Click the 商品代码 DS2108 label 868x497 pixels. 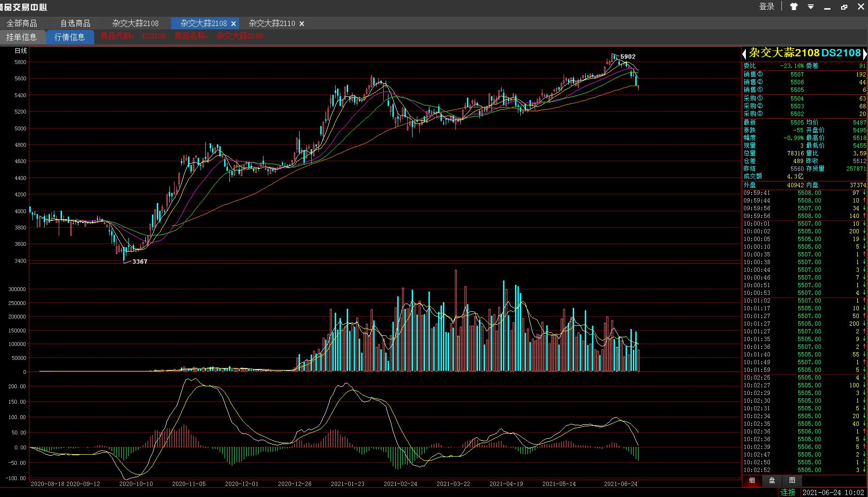click(133, 36)
